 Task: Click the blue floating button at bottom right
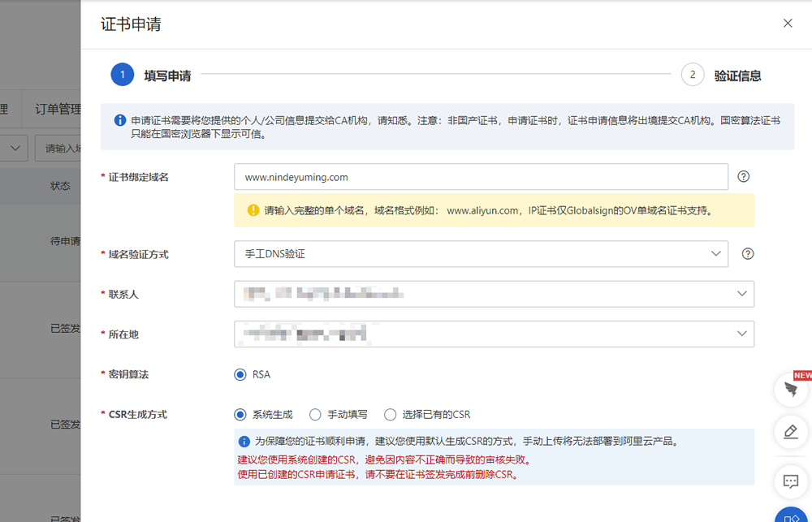(793, 515)
